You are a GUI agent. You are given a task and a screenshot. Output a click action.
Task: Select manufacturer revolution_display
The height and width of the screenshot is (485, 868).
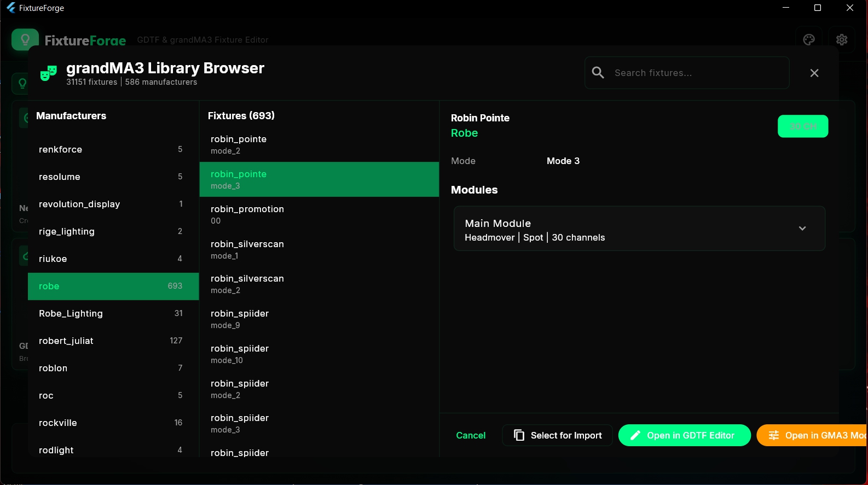(113, 204)
